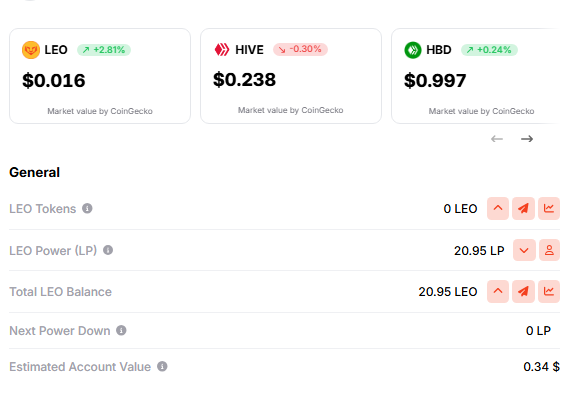The width and height of the screenshot is (568, 393).
Task: Go to previous price cards with left arrow
Action: pos(497,139)
